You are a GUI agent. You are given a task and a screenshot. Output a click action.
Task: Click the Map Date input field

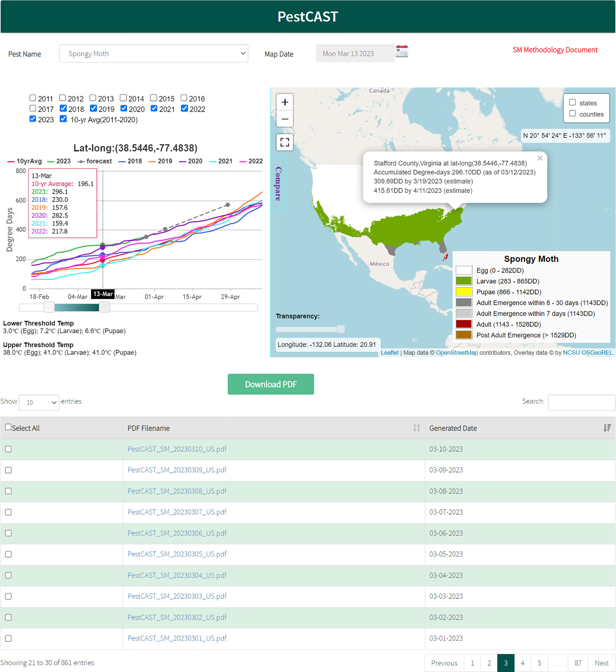355,54
